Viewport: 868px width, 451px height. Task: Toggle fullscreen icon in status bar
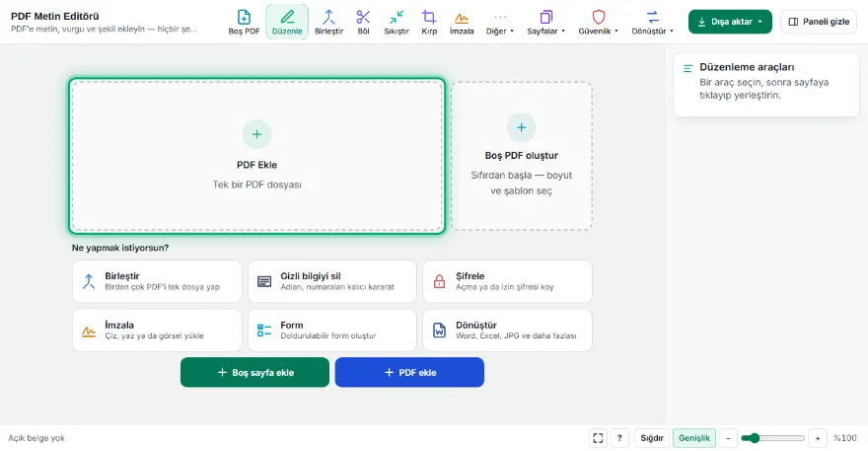click(x=598, y=438)
